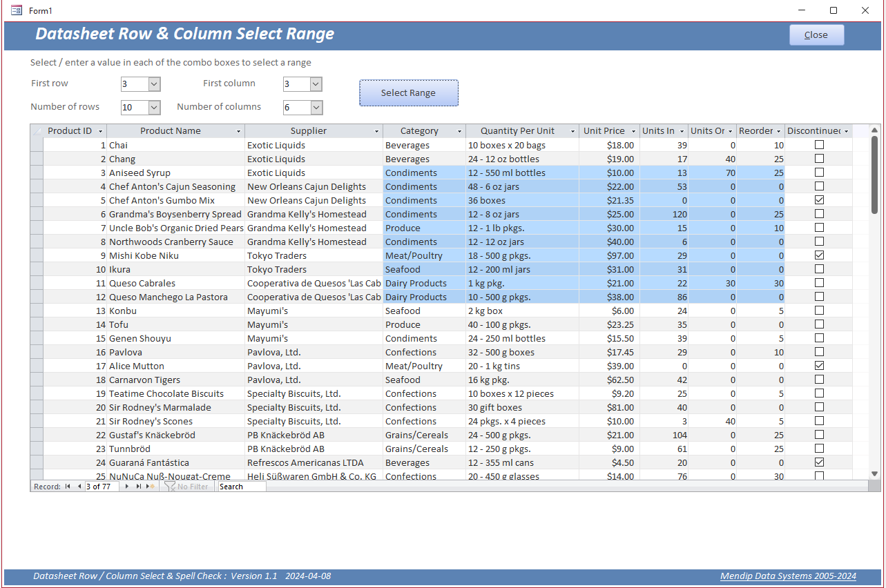Click the current record number field
The width and height of the screenshot is (886, 588).
point(102,487)
